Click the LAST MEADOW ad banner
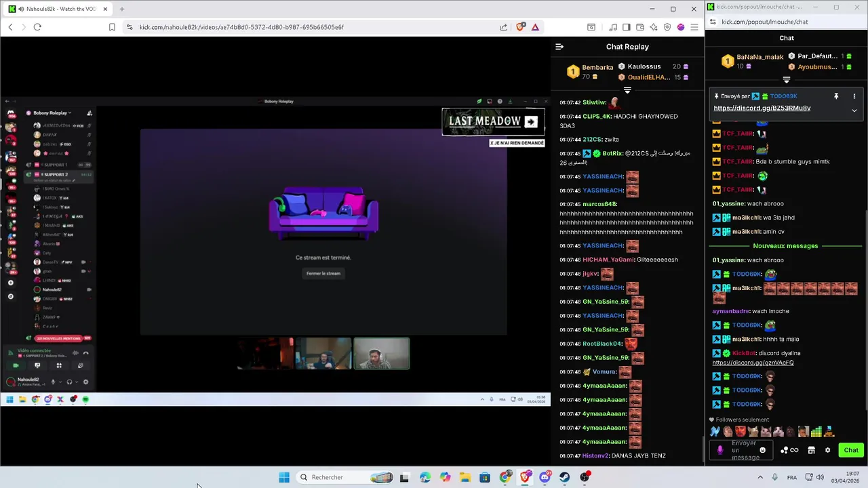Screen dimensions: 868x488 (x=493, y=122)
